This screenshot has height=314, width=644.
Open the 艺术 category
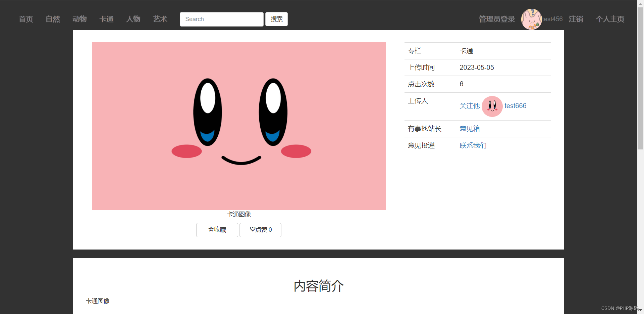pyautogui.click(x=160, y=19)
